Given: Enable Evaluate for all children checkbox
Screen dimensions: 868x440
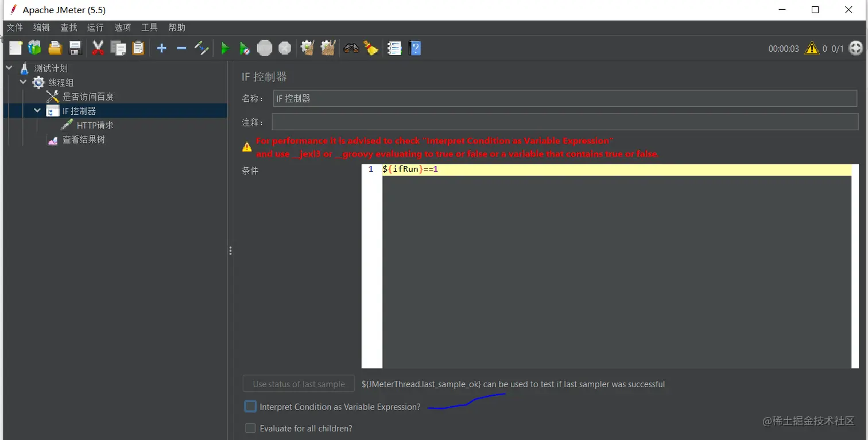Looking at the screenshot, I should click(250, 429).
